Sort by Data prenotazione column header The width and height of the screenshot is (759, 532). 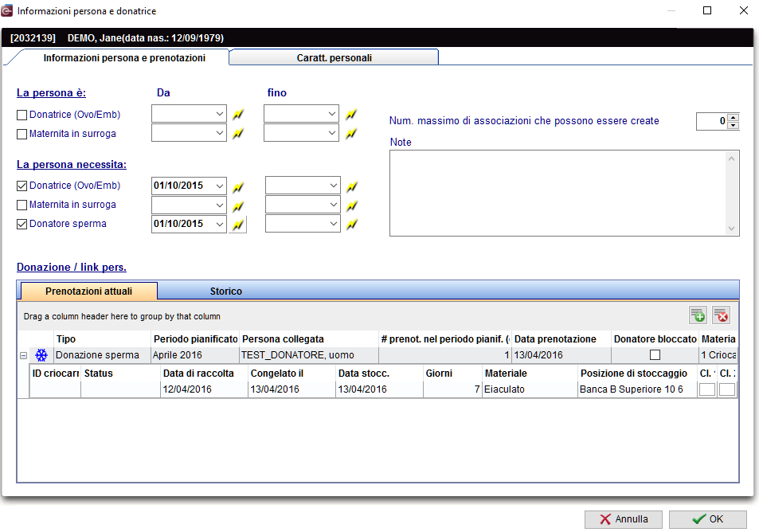(x=561, y=338)
